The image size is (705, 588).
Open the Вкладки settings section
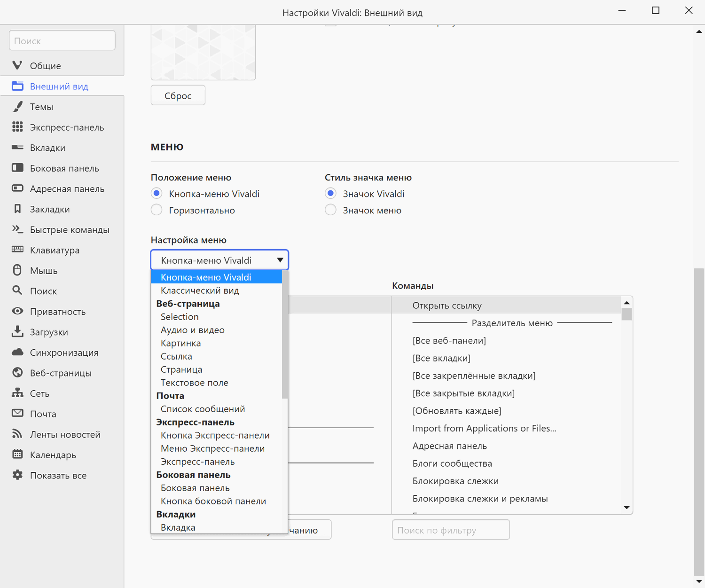[47, 148]
